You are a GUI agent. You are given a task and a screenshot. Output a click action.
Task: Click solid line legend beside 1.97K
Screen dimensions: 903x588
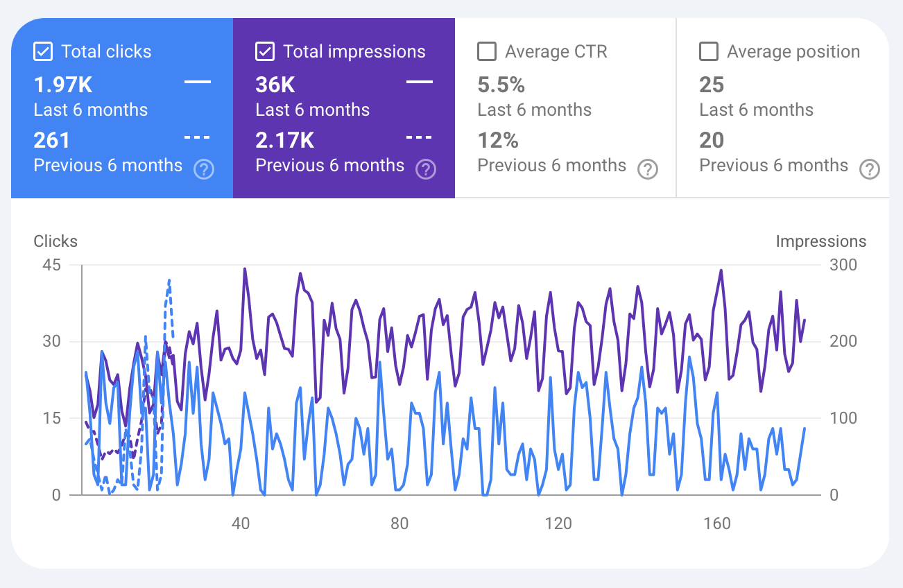click(x=198, y=82)
